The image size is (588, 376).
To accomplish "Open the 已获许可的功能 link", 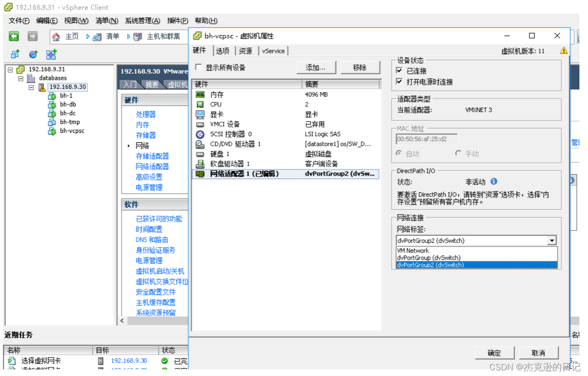I will tap(159, 219).
